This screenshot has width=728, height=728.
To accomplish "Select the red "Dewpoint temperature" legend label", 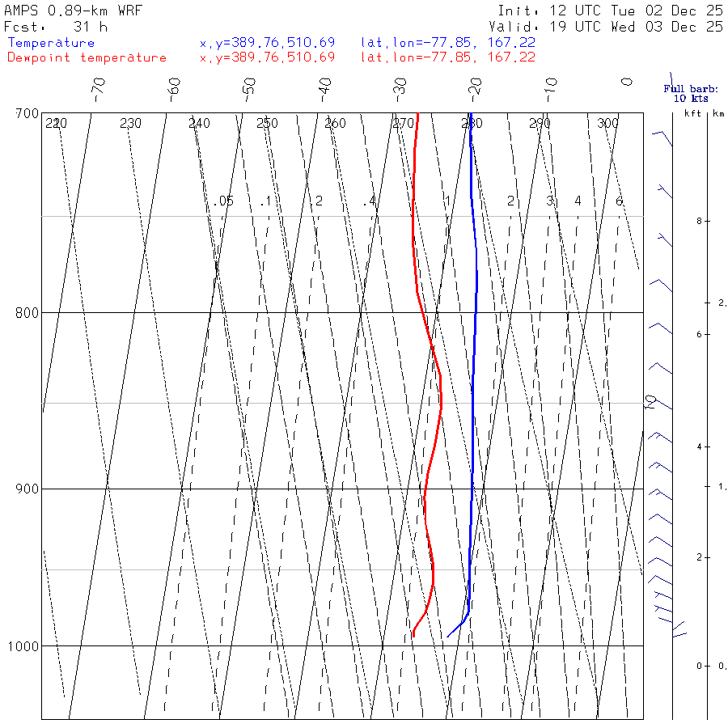I will pyautogui.click(x=87, y=57).
